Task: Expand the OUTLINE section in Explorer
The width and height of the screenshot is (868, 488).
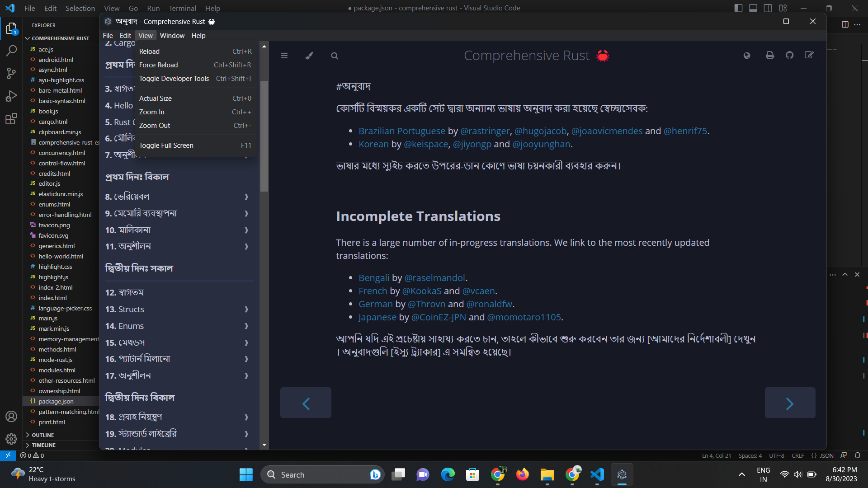Action: pos(43,435)
